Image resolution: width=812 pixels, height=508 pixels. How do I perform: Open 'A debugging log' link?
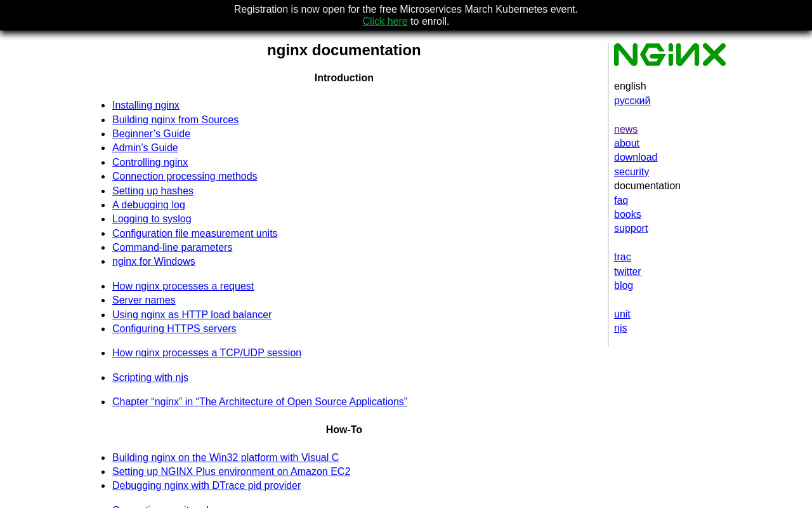[148, 205]
